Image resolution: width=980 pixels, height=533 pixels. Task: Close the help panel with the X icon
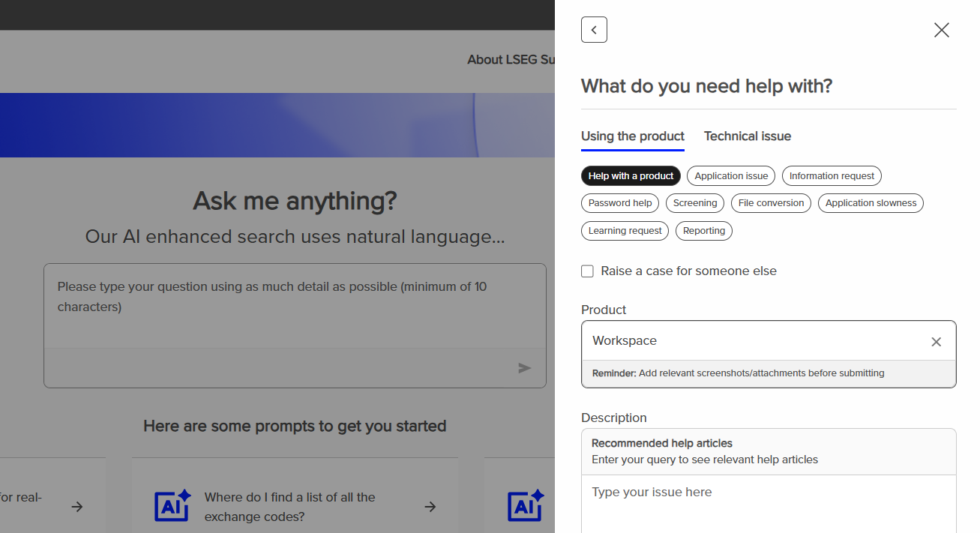coord(941,30)
